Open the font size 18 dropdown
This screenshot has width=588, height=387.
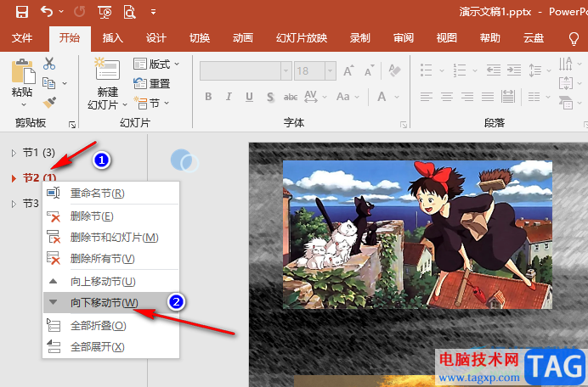click(x=331, y=70)
